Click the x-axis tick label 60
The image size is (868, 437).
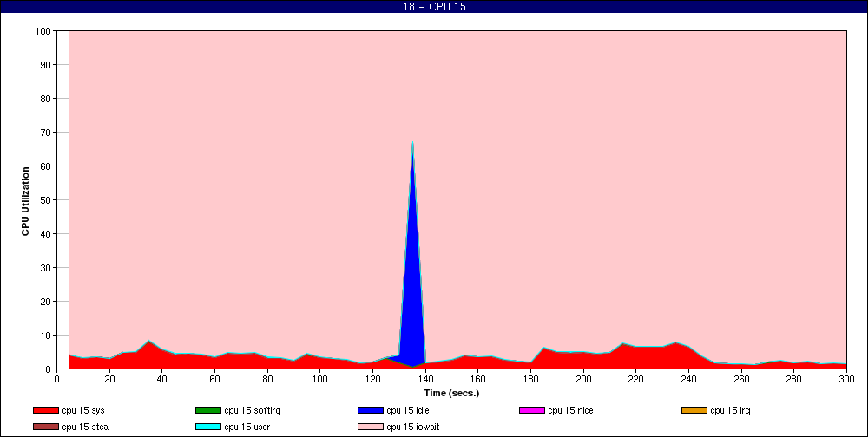pos(214,380)
